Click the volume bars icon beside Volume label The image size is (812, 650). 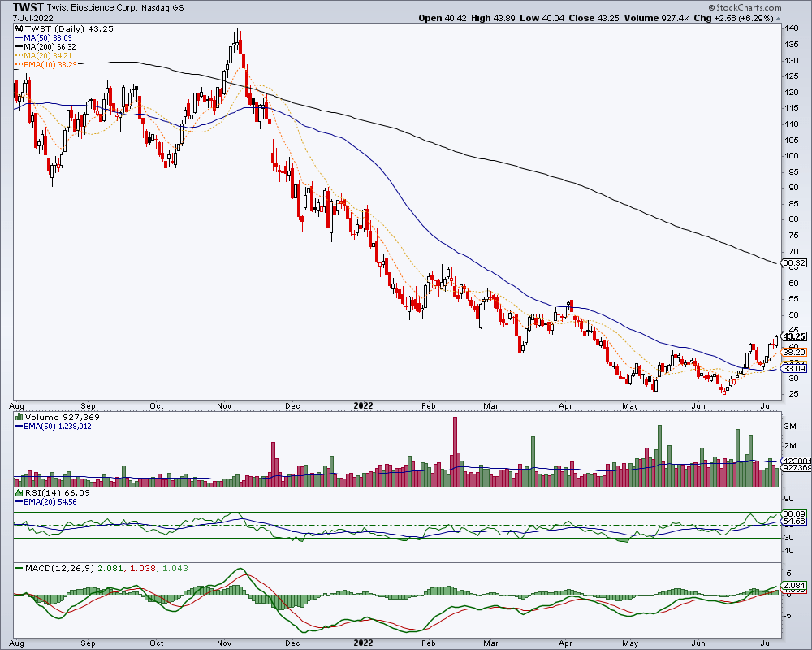[19, 417]
